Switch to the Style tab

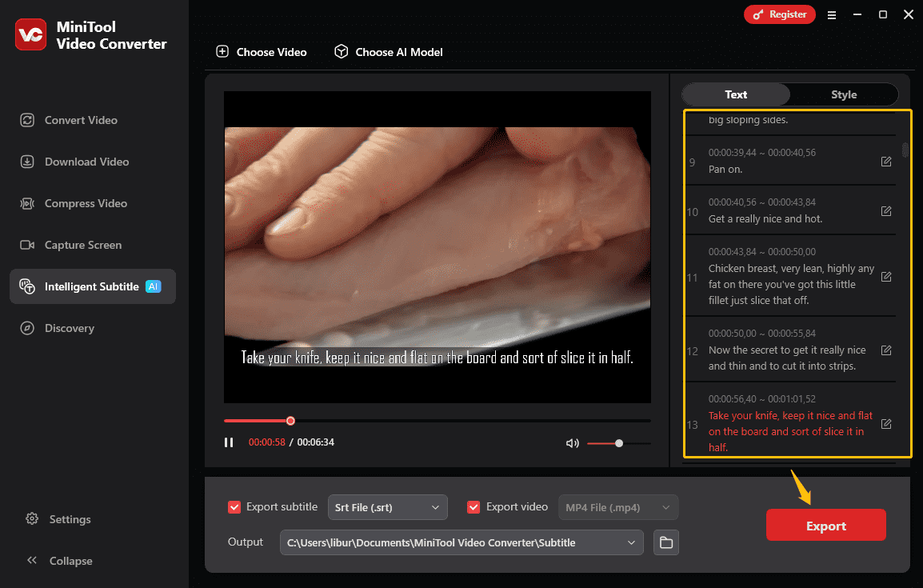[844, 94]
